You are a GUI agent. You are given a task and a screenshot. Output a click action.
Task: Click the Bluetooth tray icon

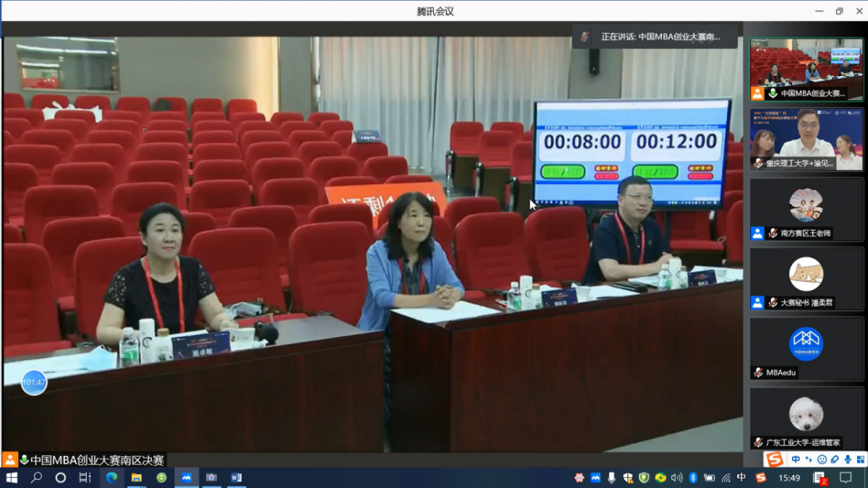point(692,478)
